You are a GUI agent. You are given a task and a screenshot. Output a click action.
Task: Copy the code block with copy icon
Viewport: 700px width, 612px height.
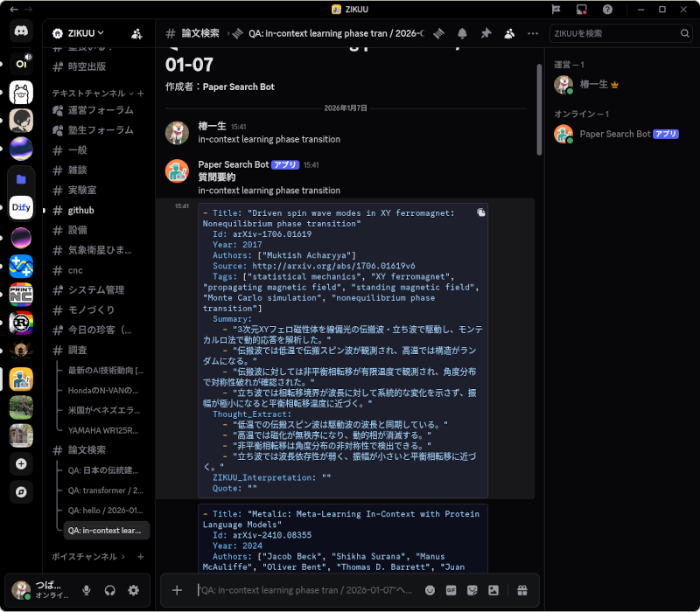(x=480, y=212)
